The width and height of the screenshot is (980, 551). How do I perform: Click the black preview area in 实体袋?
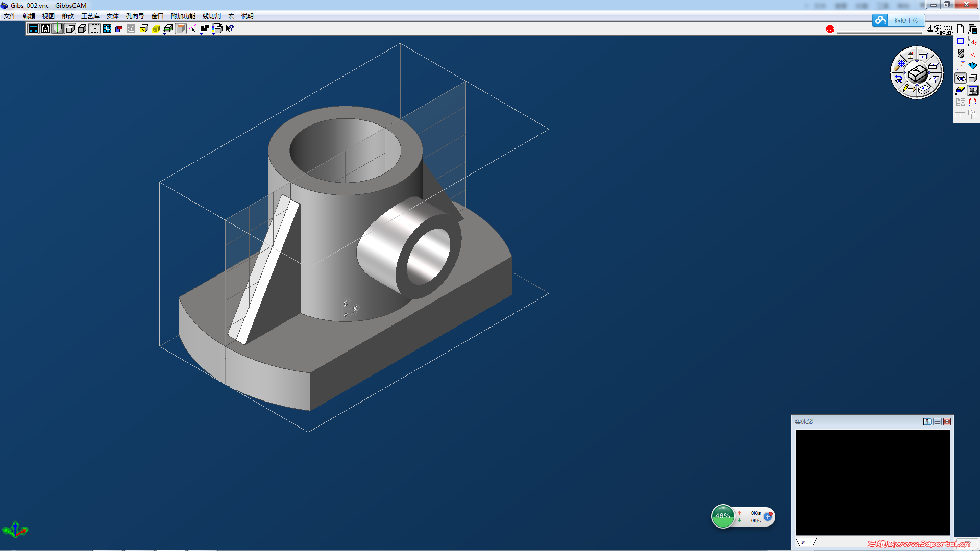[873, 482]
